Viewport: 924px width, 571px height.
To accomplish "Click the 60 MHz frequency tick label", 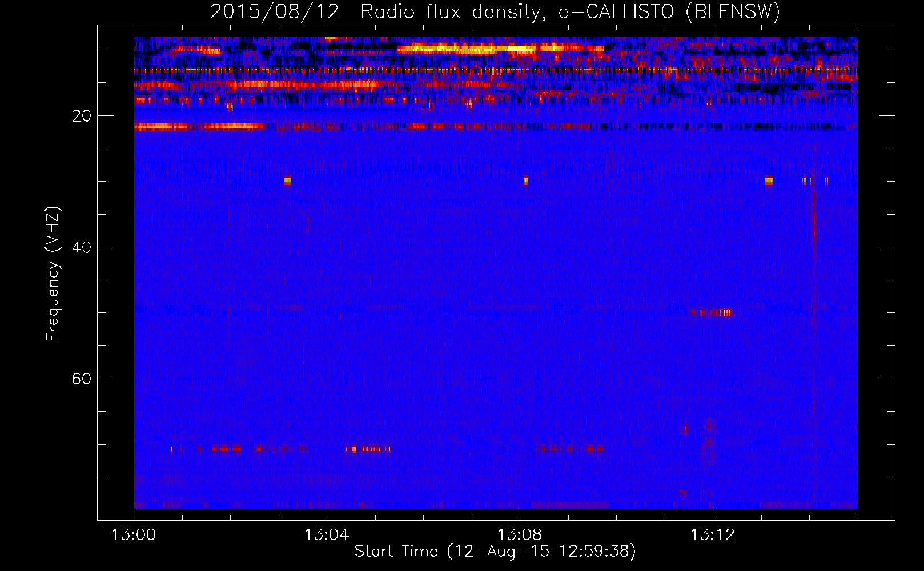I will tap(81, 379).
